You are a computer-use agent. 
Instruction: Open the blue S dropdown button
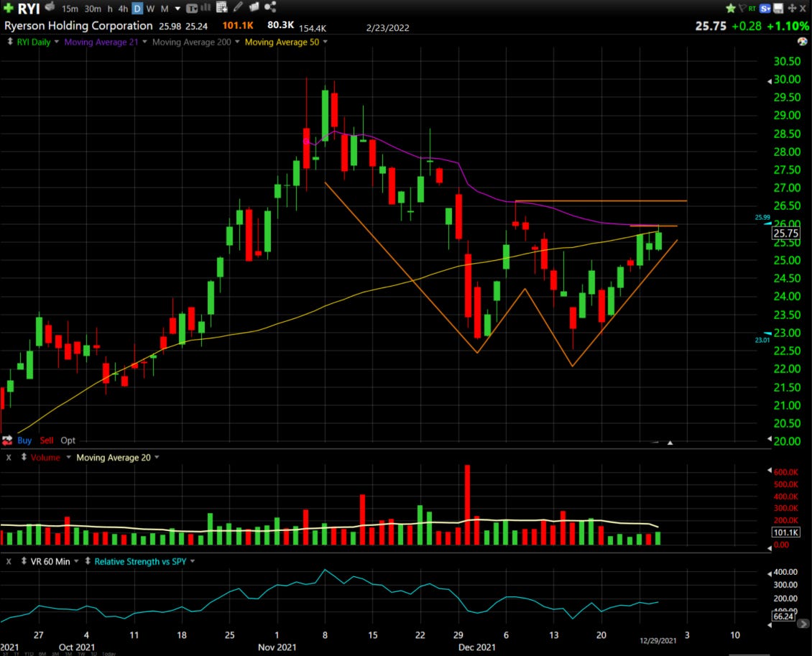point(765,9)
